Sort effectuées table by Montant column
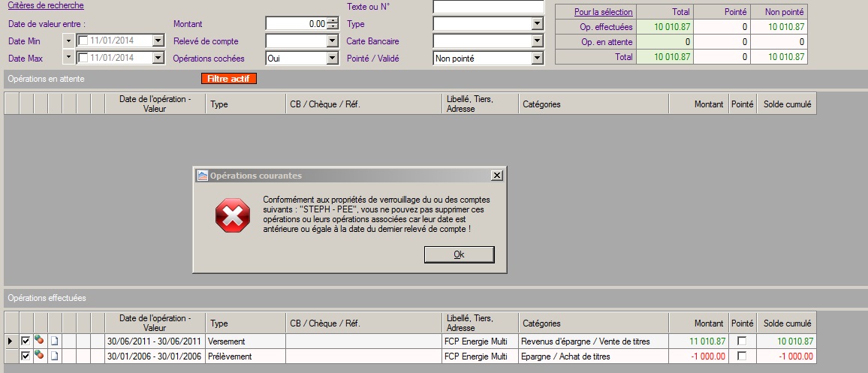868x373 pixels. 698,323
